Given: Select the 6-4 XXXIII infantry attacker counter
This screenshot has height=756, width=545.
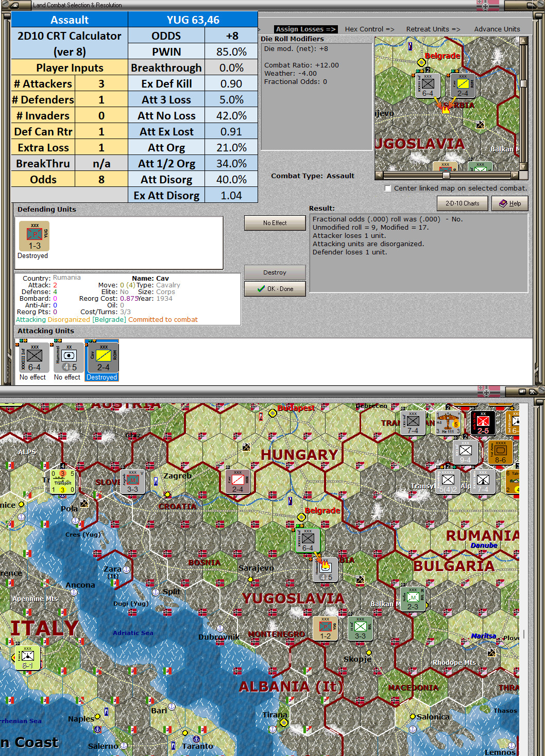Looking at the screenshot, I should [x=34, y=357].
